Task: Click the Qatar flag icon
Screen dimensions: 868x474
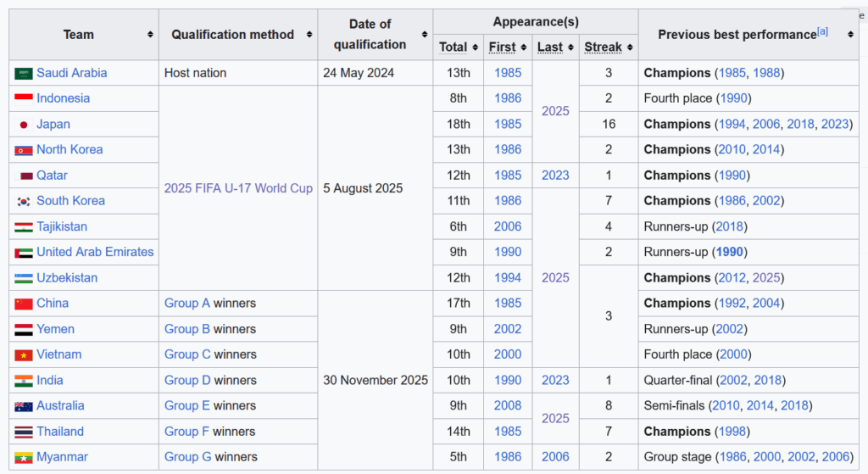Action: [23, 176]
